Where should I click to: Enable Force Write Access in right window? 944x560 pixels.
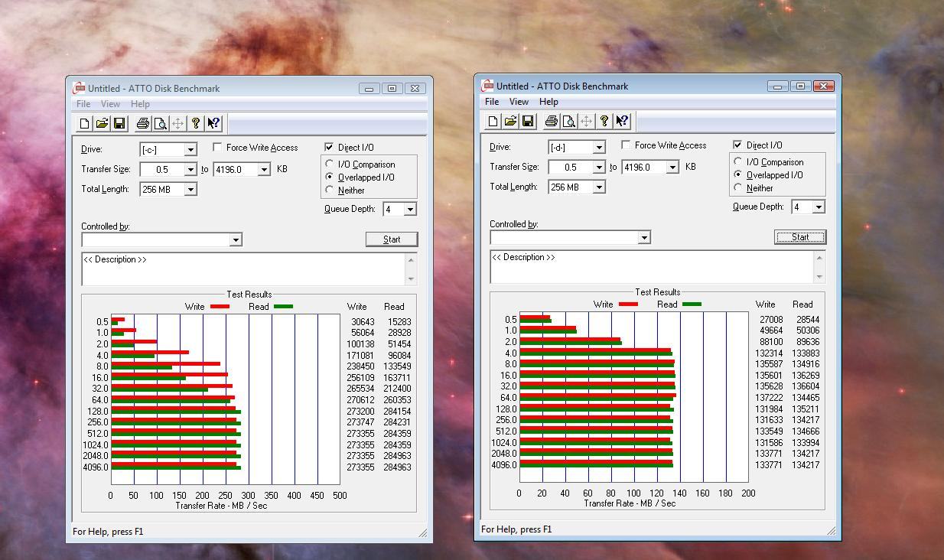626,145
